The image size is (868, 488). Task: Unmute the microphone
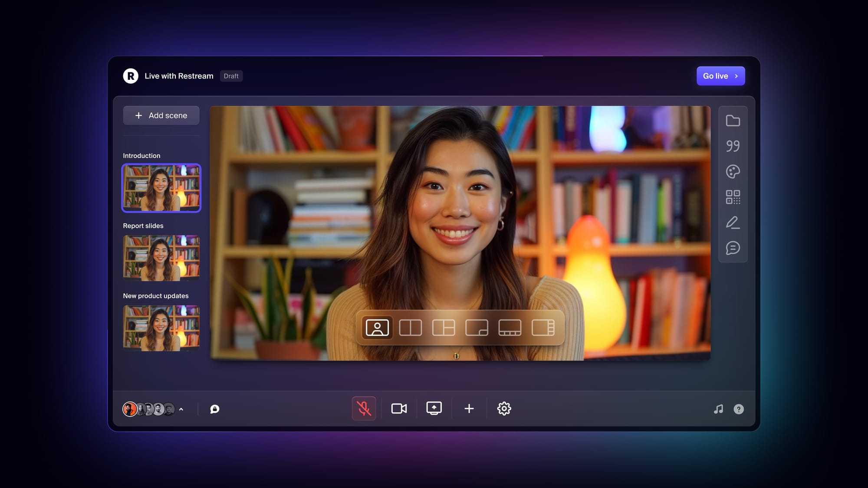(x=364, y=409)
